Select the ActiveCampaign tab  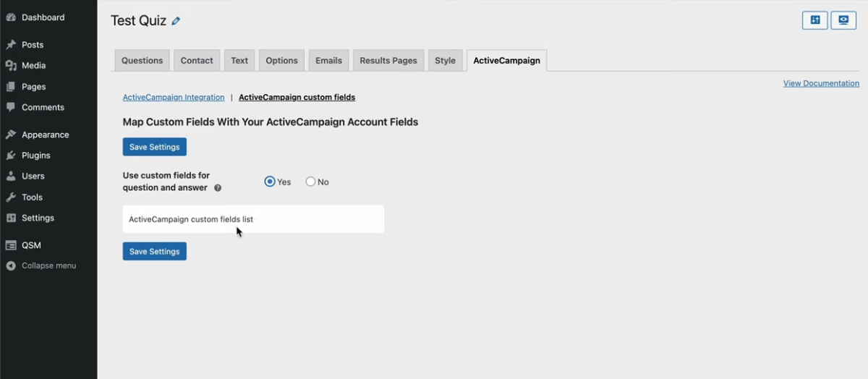tap(506, 61)
